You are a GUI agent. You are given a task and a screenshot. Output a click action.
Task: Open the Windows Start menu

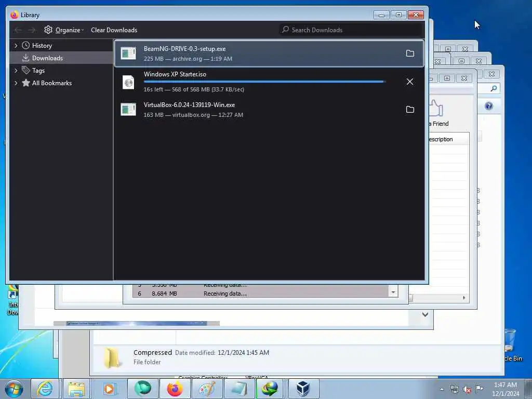[x=14, y=389]
